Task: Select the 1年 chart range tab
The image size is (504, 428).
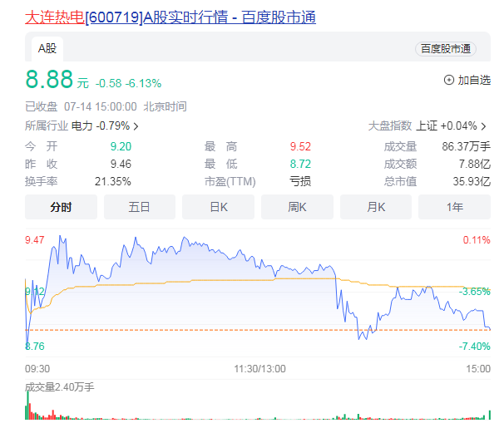Action: 454,207
